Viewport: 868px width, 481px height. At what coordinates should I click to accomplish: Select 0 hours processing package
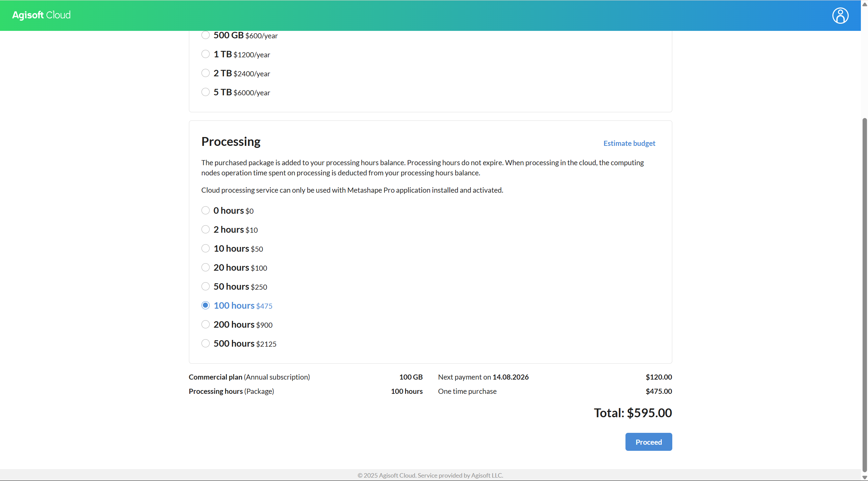pos(205,210)
